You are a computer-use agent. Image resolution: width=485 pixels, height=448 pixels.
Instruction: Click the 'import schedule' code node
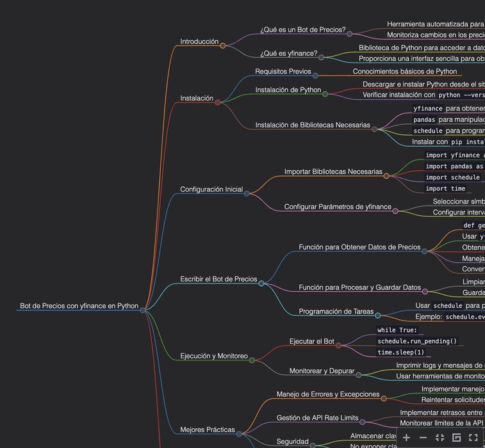pyautogui.click(x=453, y=177)
